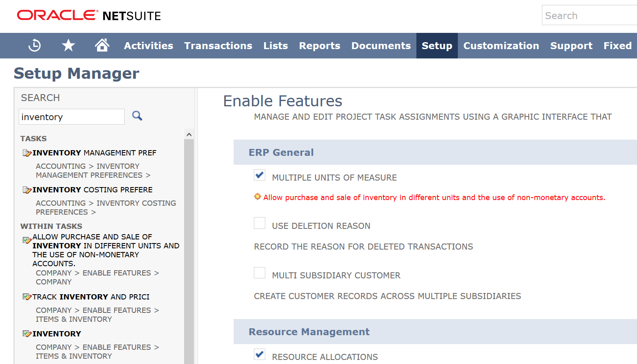Enable Use Deletion Reason checkbox
Viewport: 637px width, 364px height.
pyautogui.click(x=260, y=223)
